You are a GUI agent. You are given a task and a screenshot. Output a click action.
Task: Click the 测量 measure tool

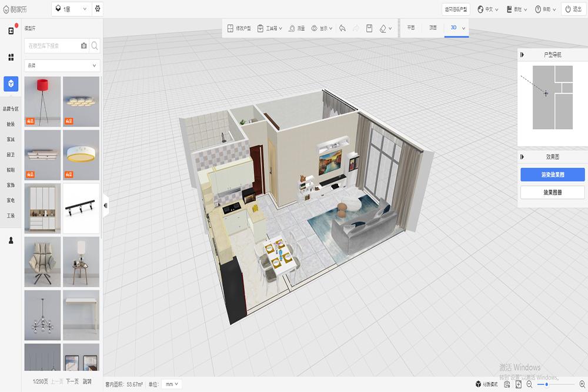[296, 28]
